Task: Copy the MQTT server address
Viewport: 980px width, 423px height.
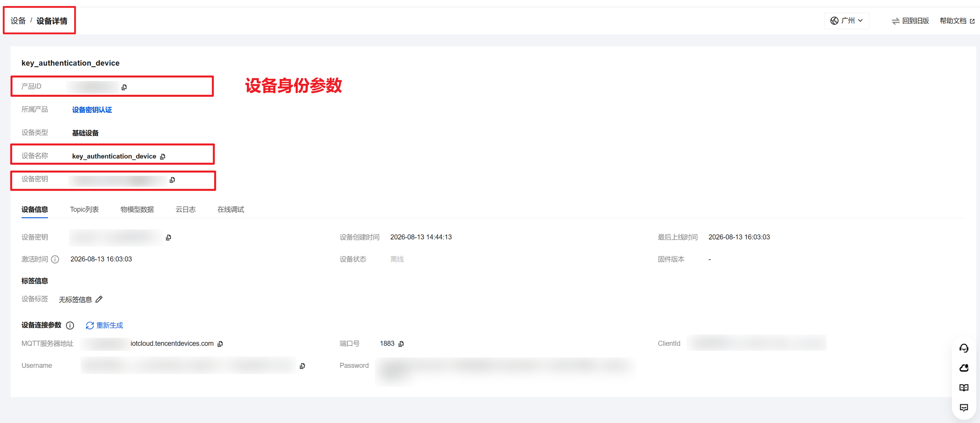Action: pos(220,344)
